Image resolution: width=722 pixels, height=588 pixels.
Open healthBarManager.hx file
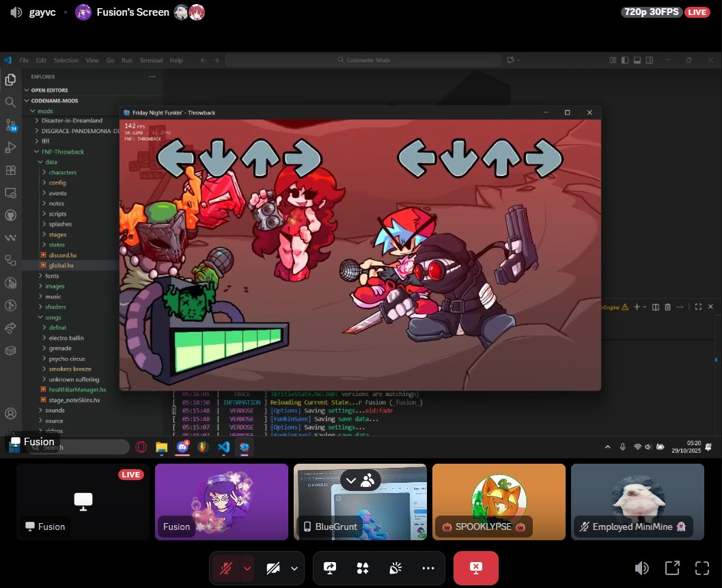point(77,389)
